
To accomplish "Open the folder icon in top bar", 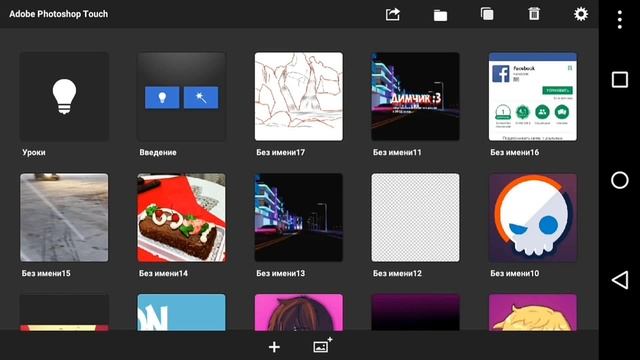I will 440,16.
